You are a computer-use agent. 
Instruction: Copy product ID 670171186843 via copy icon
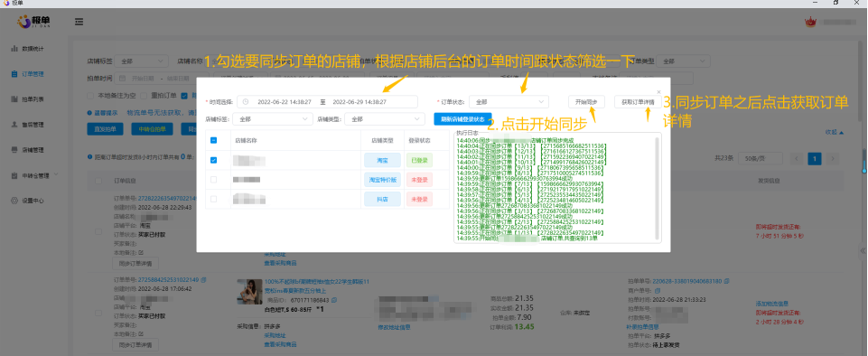coord(333,300)
